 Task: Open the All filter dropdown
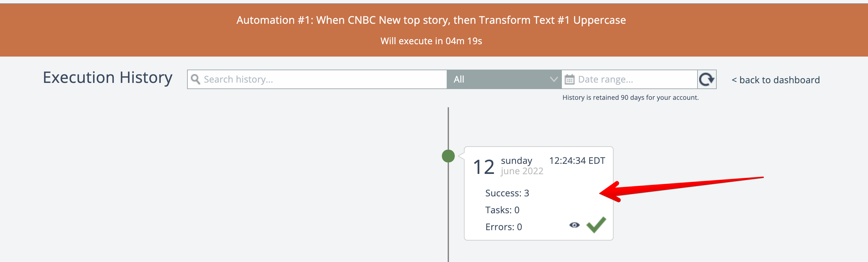pos(499,79)
